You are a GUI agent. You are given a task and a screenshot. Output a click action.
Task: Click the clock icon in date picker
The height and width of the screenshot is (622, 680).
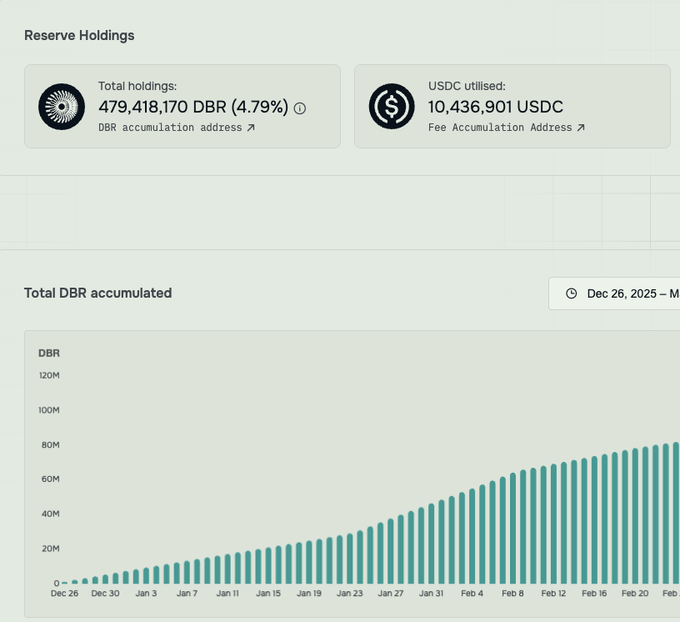tap(571, 294)
